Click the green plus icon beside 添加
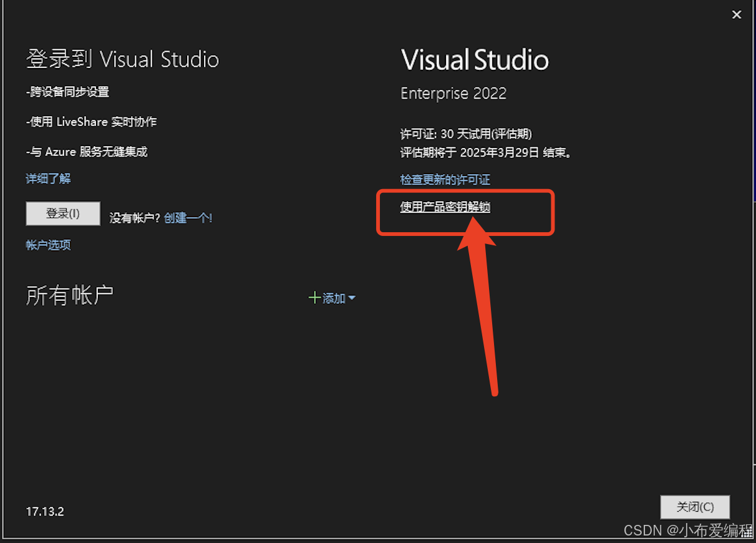Image resolution: width=756 pixels, height=543 pixels. point(314,298)
